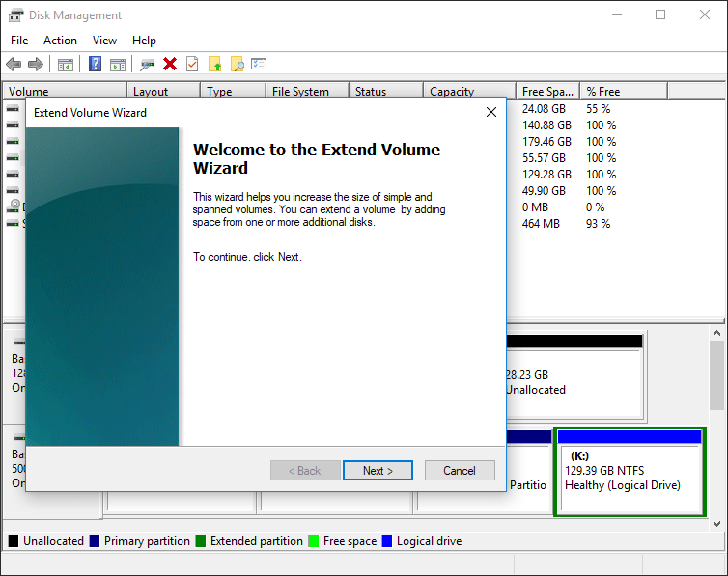The height and width of the screenshot is (576, 728).
Task: Open the File menu
Action: click(19, 41)
